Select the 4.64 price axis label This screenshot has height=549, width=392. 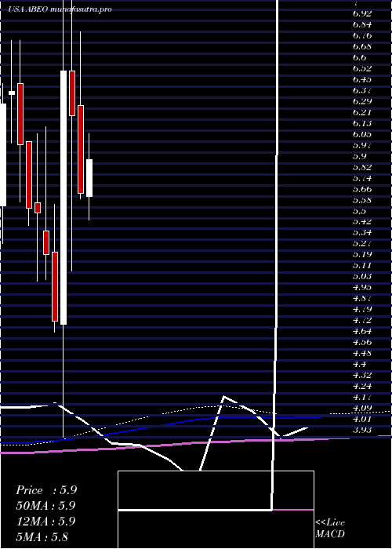coord(362,331)
